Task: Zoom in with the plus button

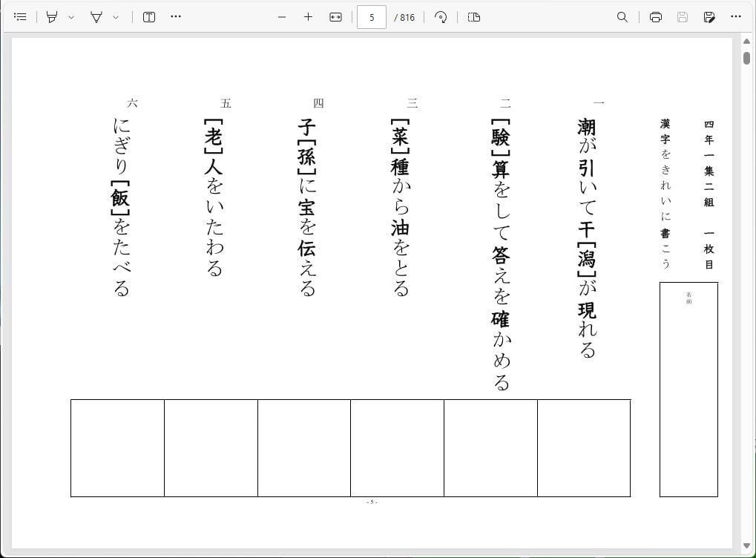Action: pyautogui.click(x=308, y=17)
